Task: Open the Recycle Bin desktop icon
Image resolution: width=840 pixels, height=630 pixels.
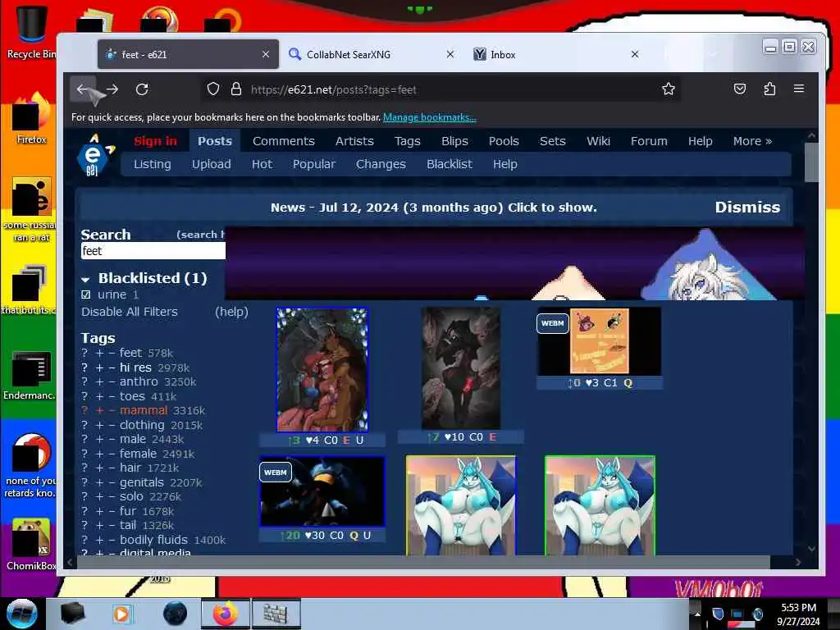Action: tap(31, 31)
